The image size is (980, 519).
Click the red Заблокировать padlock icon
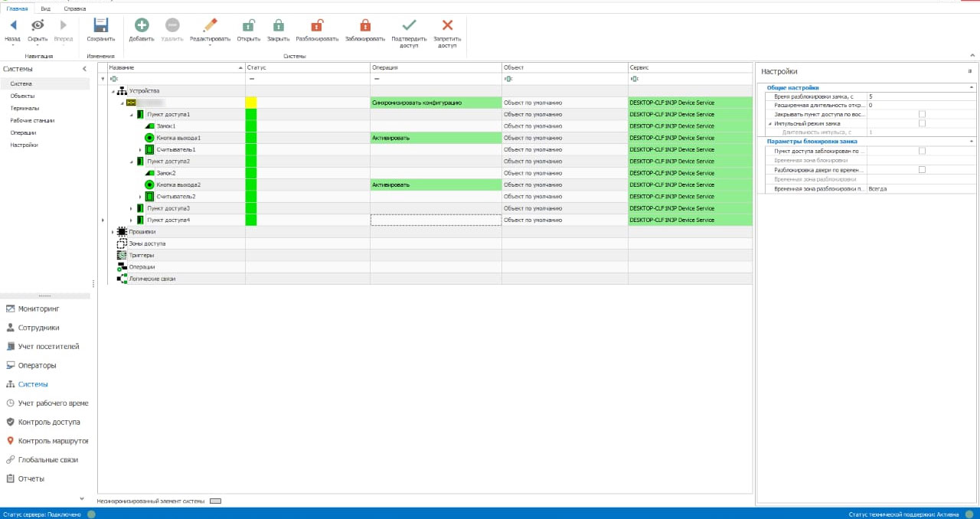pyautogui.click(x=364, y=25)
